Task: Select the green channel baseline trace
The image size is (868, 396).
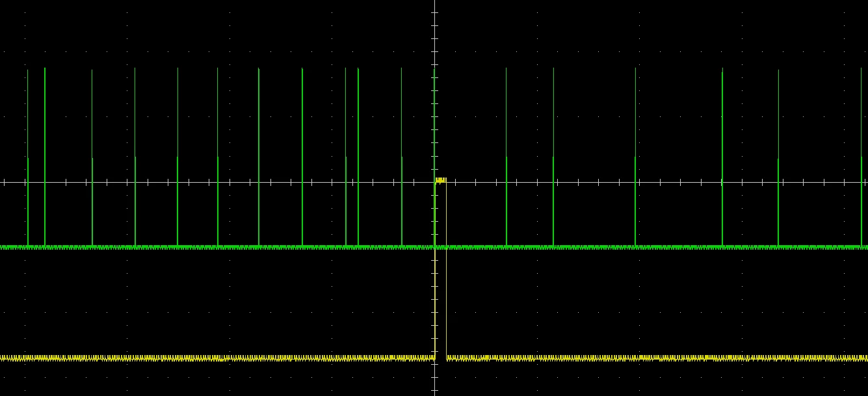Action: pos(434,247)
